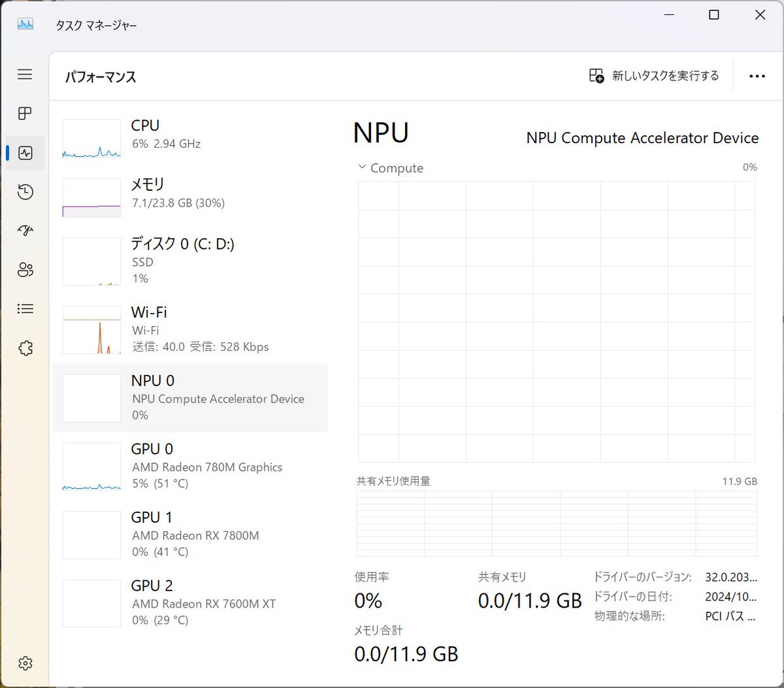Click the CPU mini usage graph thumbnail
The image size is (784, 688).
91,139
